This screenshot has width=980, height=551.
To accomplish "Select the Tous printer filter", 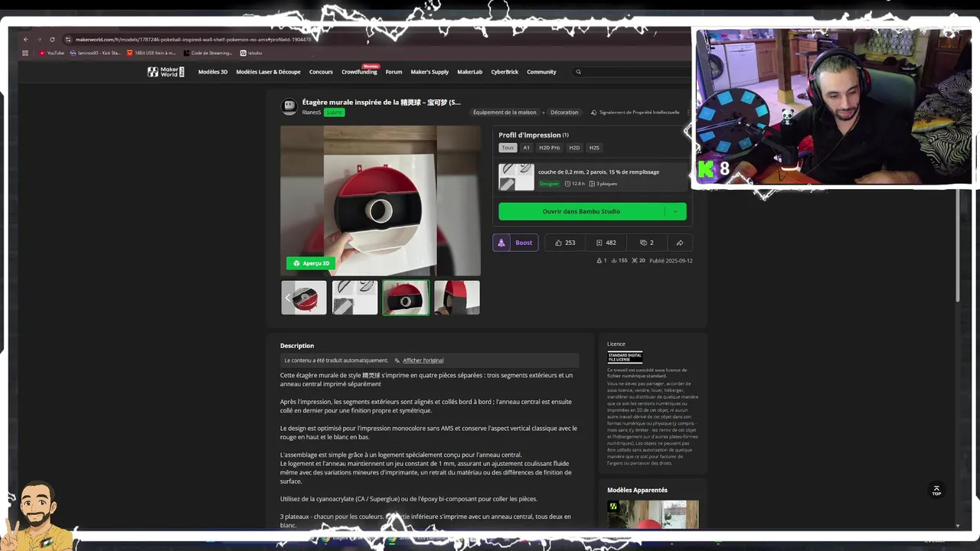I will [x=508, y=148].
